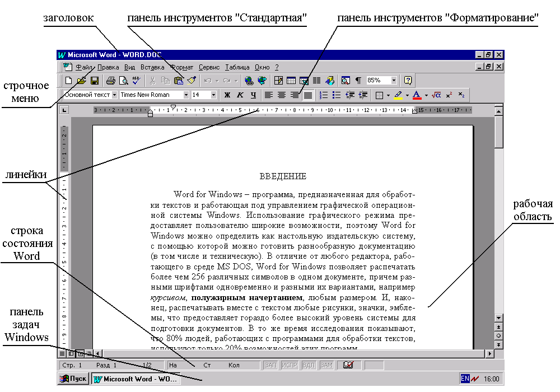Viewport: 560px width, 392px height.
Task: Click the EN language indicator
Action: click(465, 379)
